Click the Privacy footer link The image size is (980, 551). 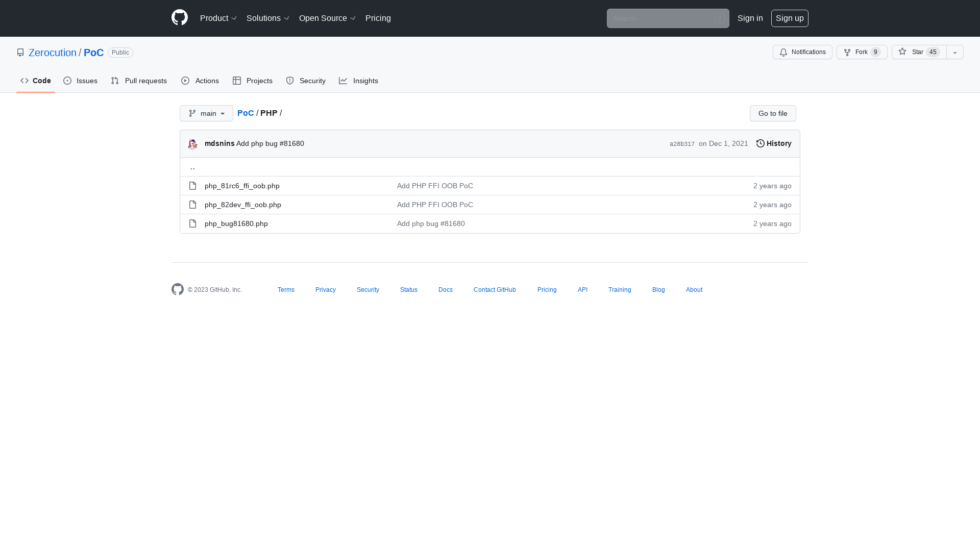[x=326, y=290]
